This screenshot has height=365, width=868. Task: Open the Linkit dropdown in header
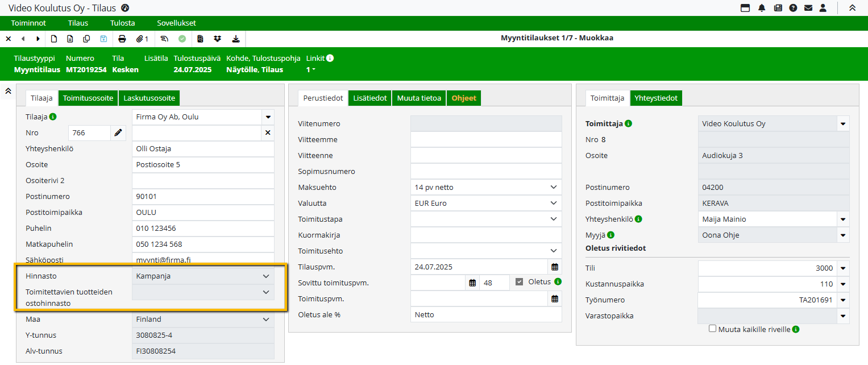point(311,69)
